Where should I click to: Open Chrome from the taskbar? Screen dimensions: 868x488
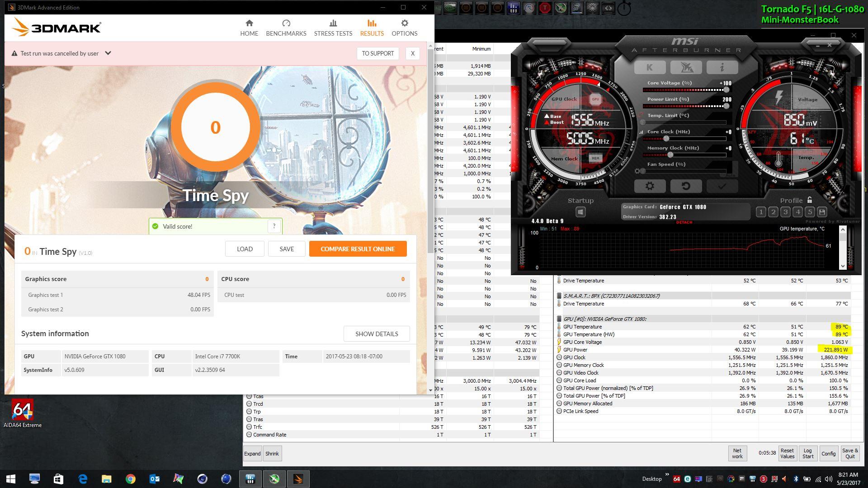(130, 479)
